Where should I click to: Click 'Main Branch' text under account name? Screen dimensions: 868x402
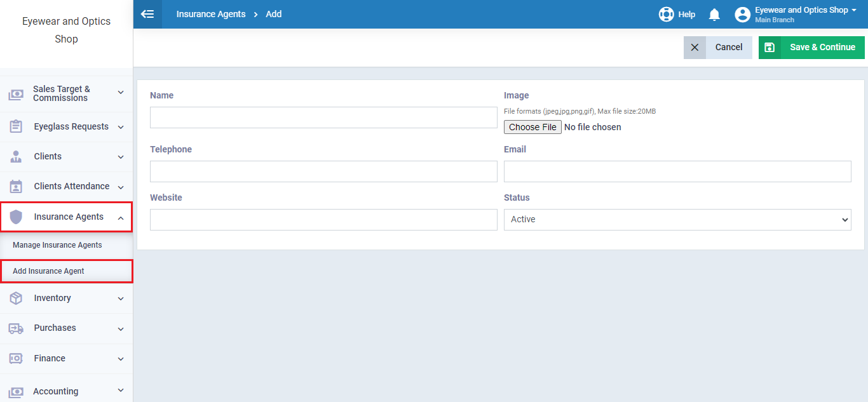[x=774, y=20]
